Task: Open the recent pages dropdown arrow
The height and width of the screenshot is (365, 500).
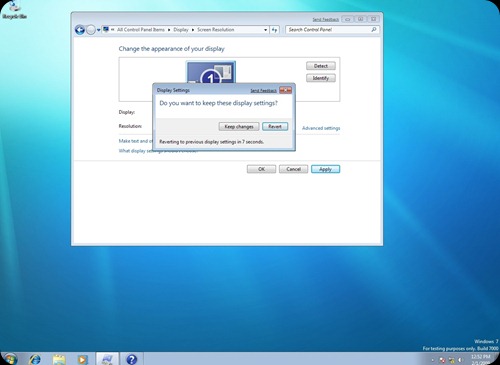Action: [99, 30]
